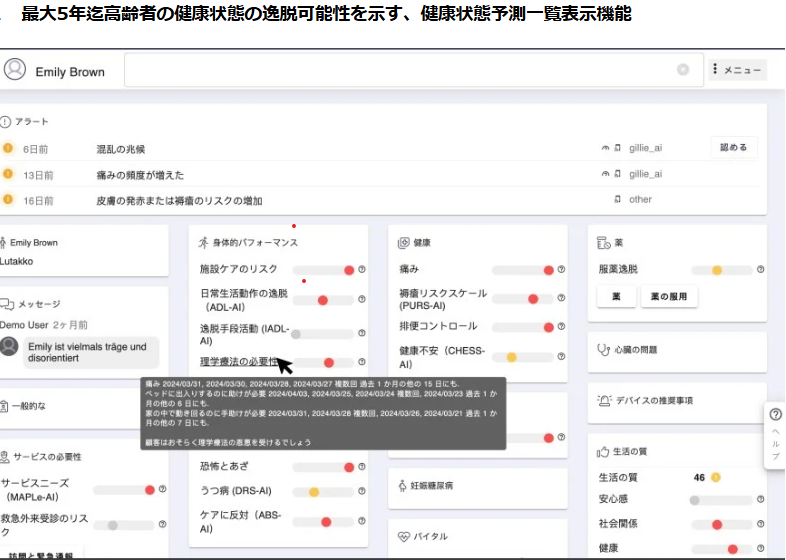Open help for 施設ケアのリスク indicator

(361, 269)
